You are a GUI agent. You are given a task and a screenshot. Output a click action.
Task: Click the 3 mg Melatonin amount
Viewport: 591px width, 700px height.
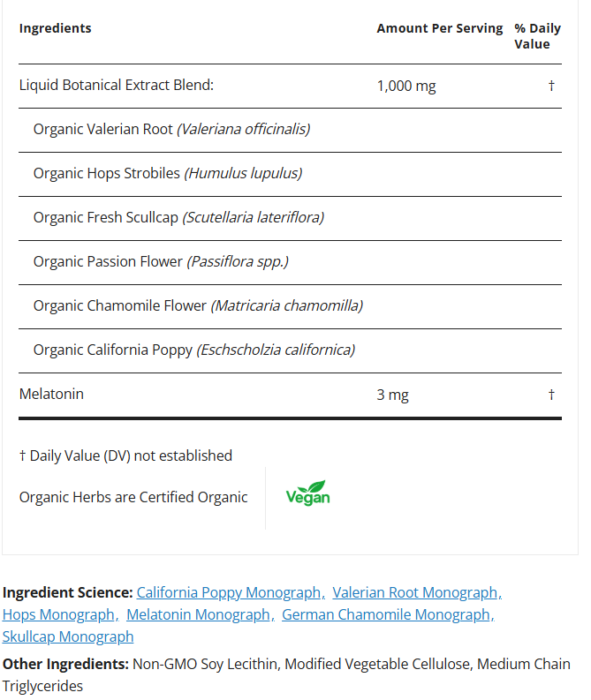(392, 395)
